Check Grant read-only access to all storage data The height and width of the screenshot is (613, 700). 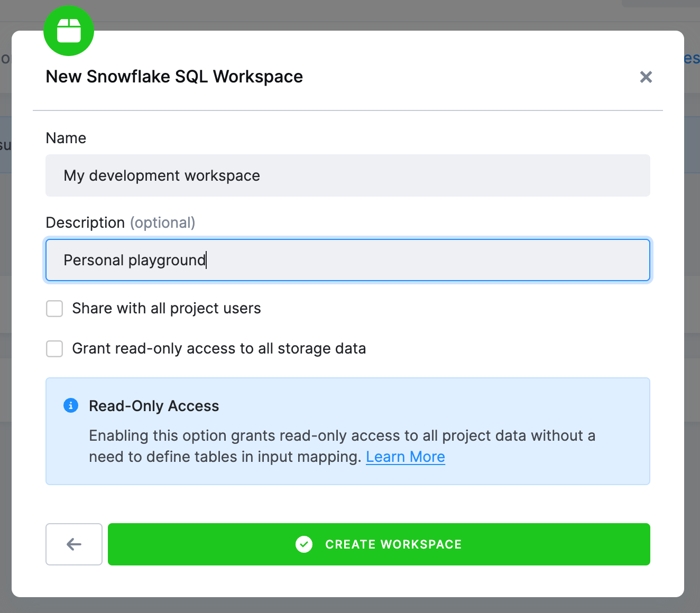tap(54, 349)
